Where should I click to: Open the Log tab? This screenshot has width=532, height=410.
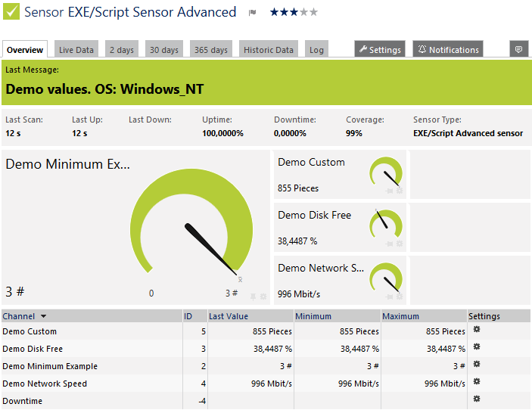(316, 49)
